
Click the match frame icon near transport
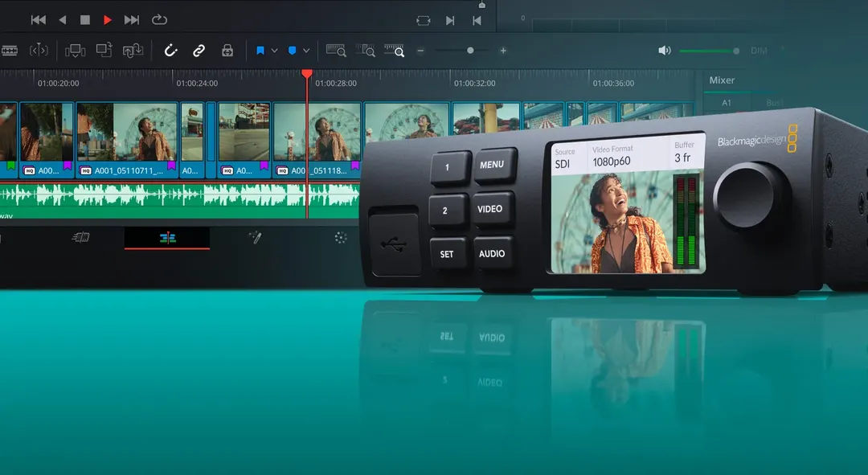coord(424,20)
